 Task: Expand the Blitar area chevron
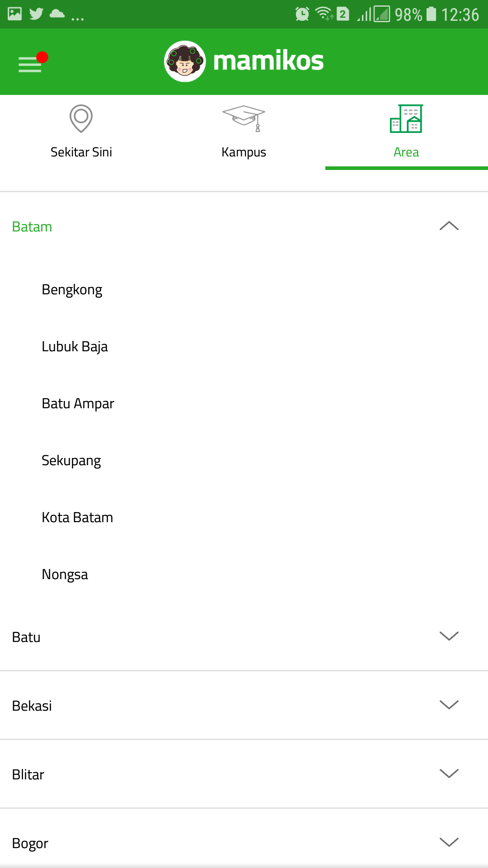[449, 774]
